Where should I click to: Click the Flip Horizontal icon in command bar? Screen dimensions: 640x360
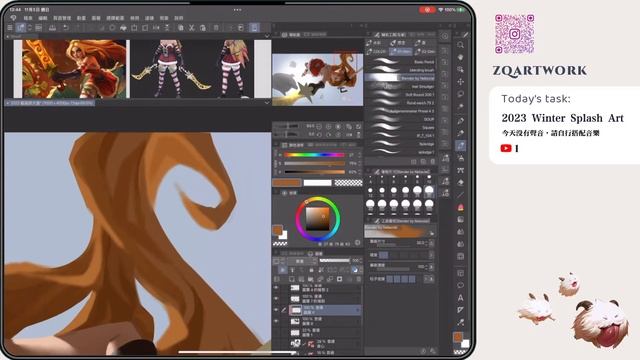click(x=156, y=28)
